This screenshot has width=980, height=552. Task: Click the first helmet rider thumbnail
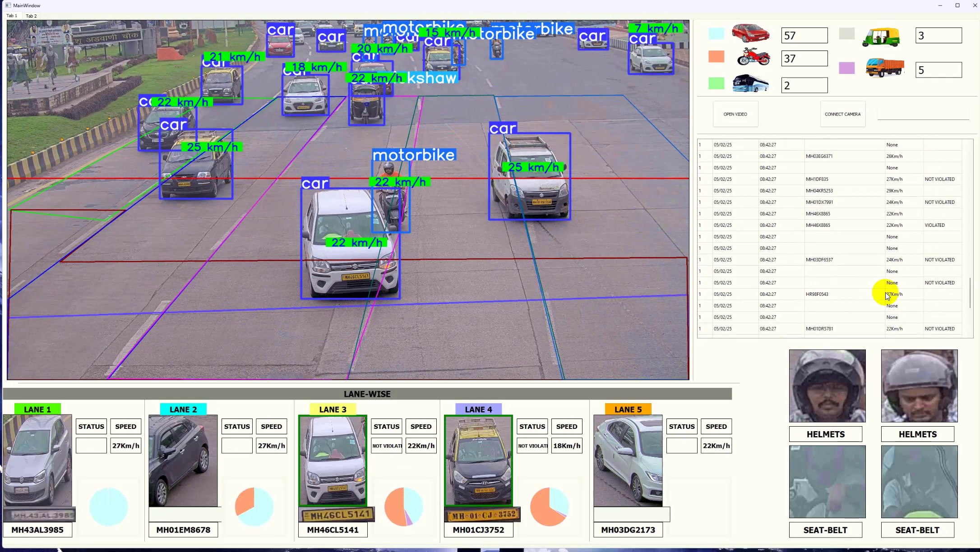coord(827,386)
